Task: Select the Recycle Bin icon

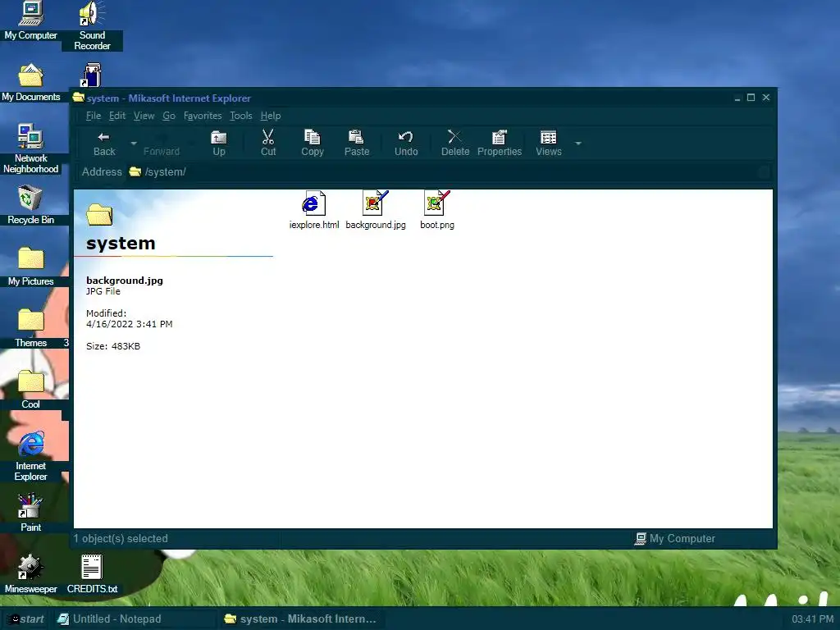Action: pos(30,205)
